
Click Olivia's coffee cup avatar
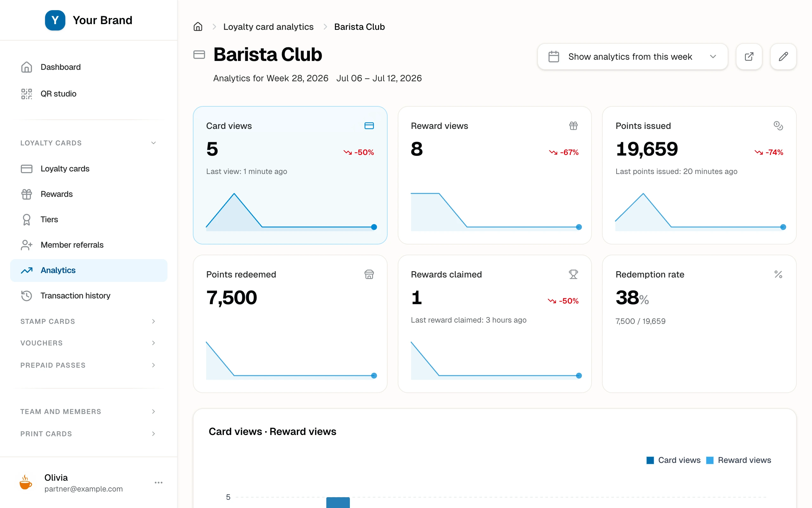click(x=25, y=483)
